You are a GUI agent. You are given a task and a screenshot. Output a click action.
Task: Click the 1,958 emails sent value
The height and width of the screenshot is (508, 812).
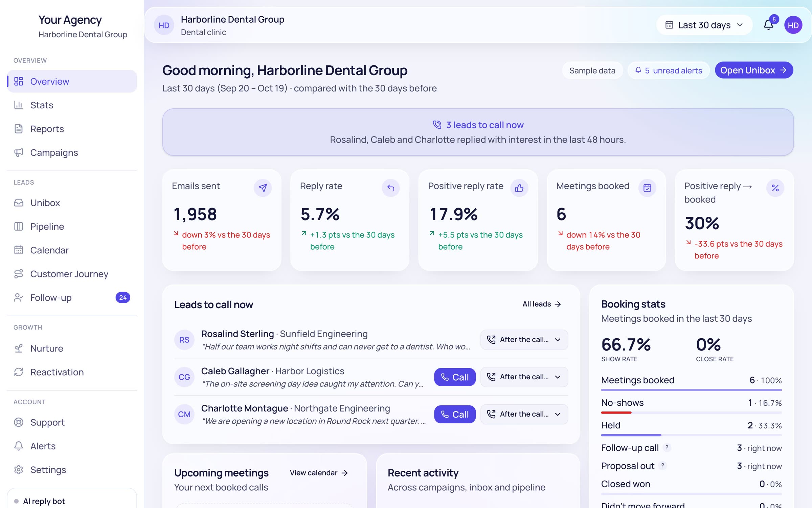click(x=195, y=214)
